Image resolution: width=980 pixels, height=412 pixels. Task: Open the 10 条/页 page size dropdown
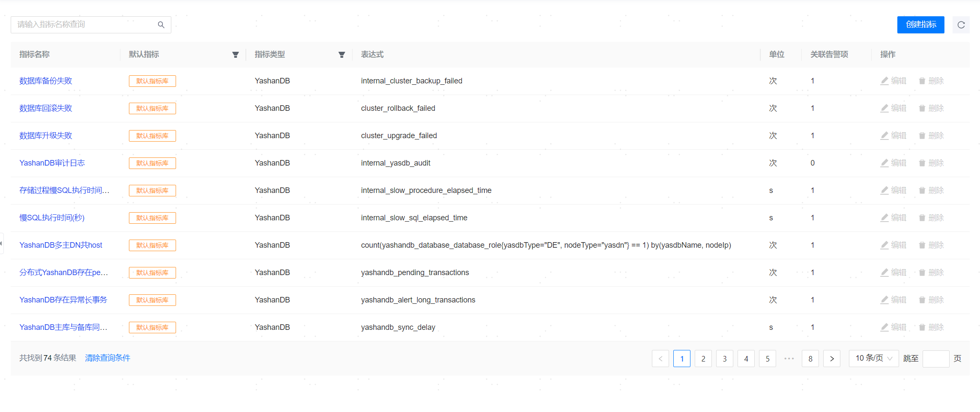click(x=873, y=359)
